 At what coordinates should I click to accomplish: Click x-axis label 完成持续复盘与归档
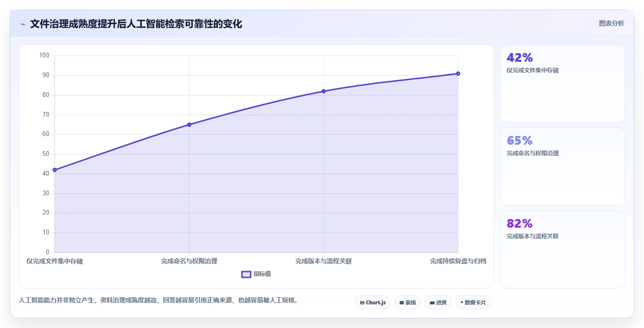click(458, 261)
